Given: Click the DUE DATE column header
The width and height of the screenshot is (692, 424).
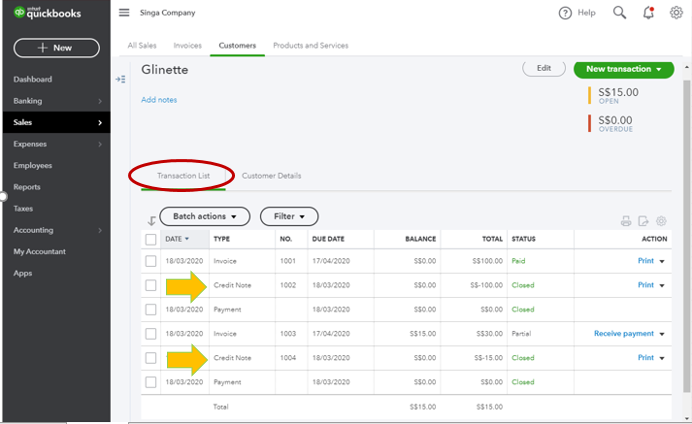Looking at the screenshot, I should pos(328,239).
